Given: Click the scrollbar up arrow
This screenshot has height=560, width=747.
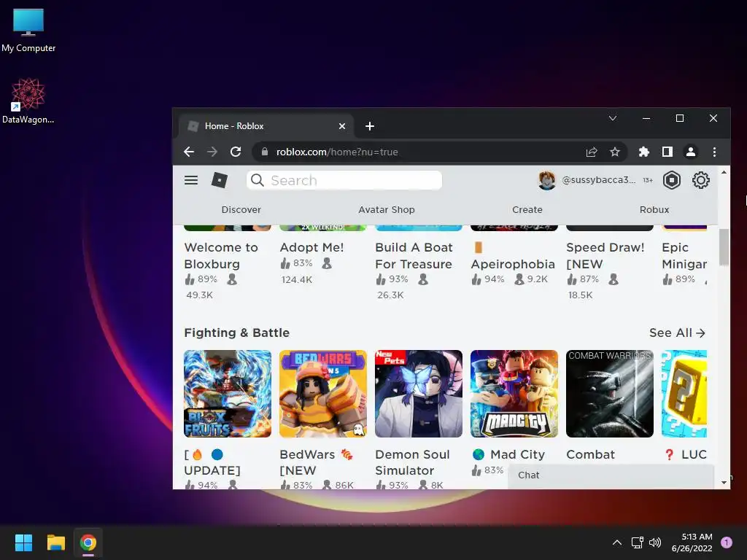Looking at the screenshot, I should point(724,172).
